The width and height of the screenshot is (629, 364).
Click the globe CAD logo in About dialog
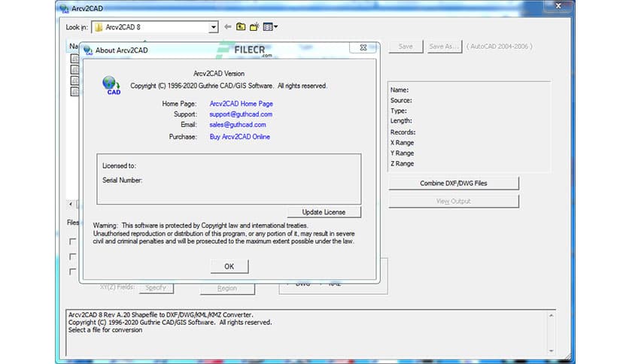tap(112, 85)
